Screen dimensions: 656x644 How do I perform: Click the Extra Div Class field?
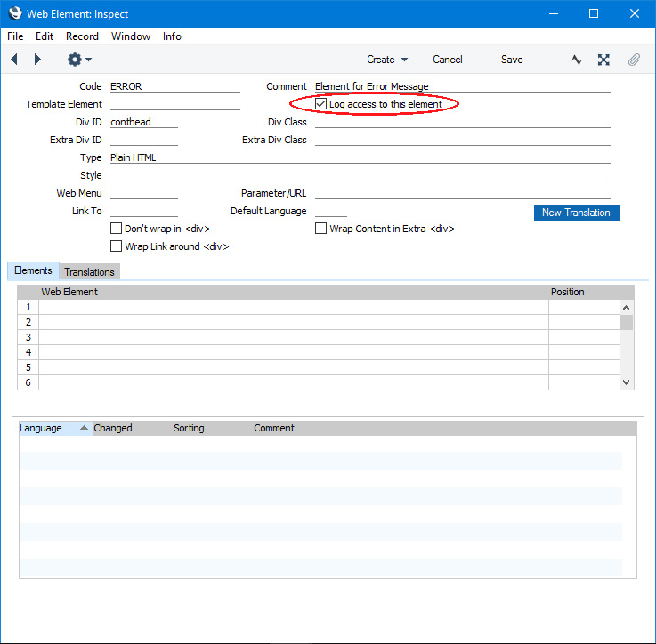463,140
